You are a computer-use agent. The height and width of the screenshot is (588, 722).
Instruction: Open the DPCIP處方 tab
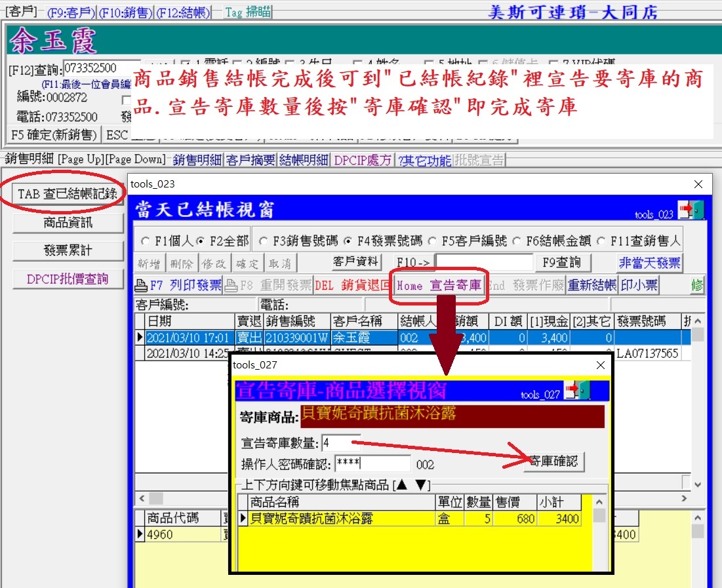tap(363, 160)
